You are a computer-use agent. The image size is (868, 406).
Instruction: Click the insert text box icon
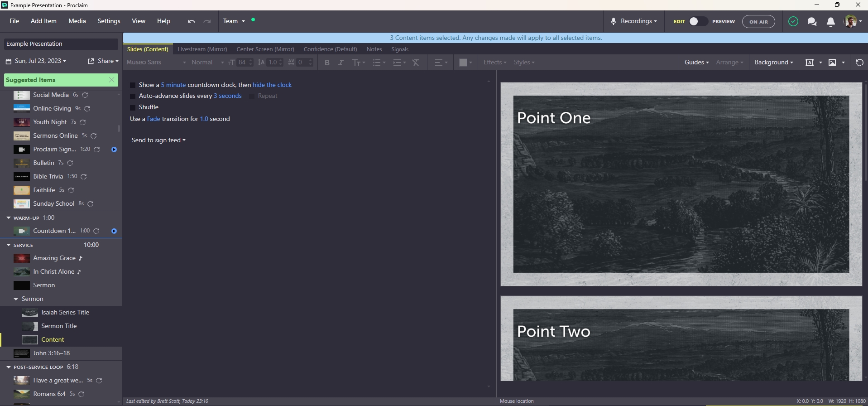coord(810,63)
